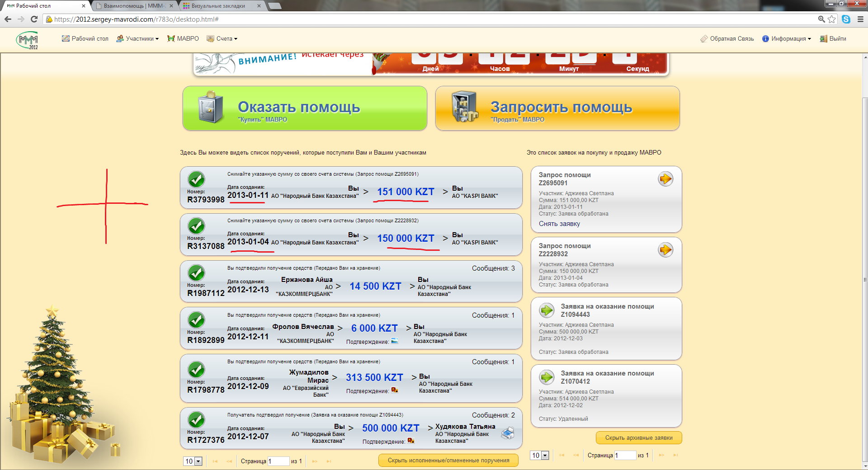Click first page arrow under orders list
The height and width of the screenshot is (470, 868).
(215, 461)
